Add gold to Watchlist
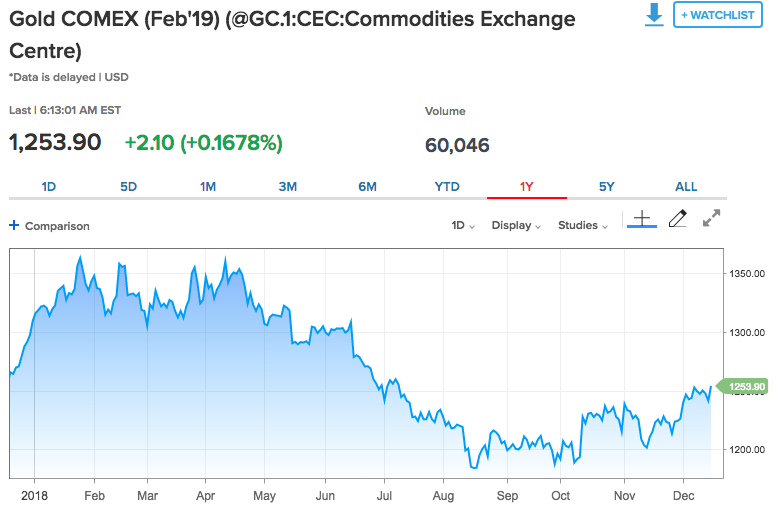779x515 pixels. point(718,15)
